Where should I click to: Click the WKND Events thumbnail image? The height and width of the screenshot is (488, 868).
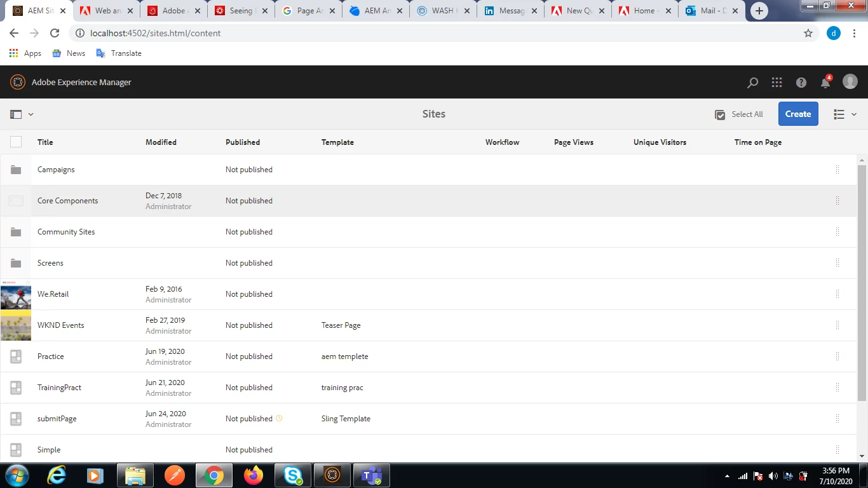[x=16, y=325]
